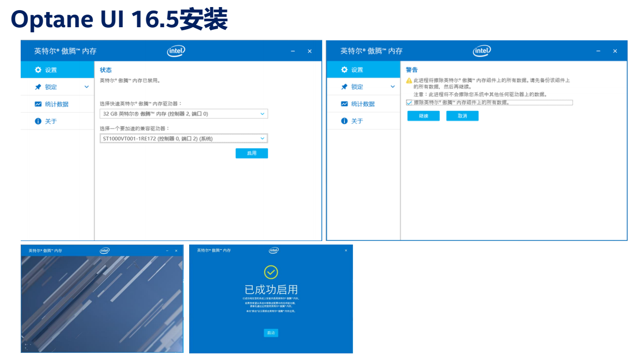Close the splash screen window with diagonal stripes
The image size is (644, 361).
pos(176,251)
